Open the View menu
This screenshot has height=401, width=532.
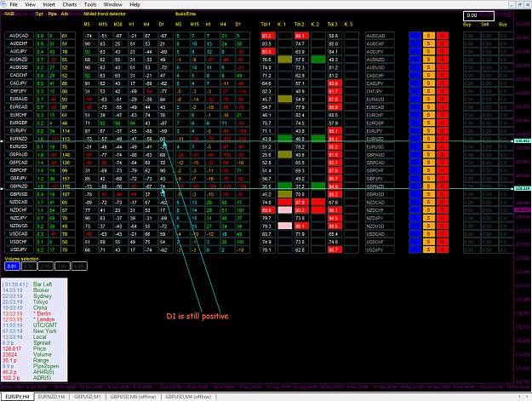coord(30,4)
